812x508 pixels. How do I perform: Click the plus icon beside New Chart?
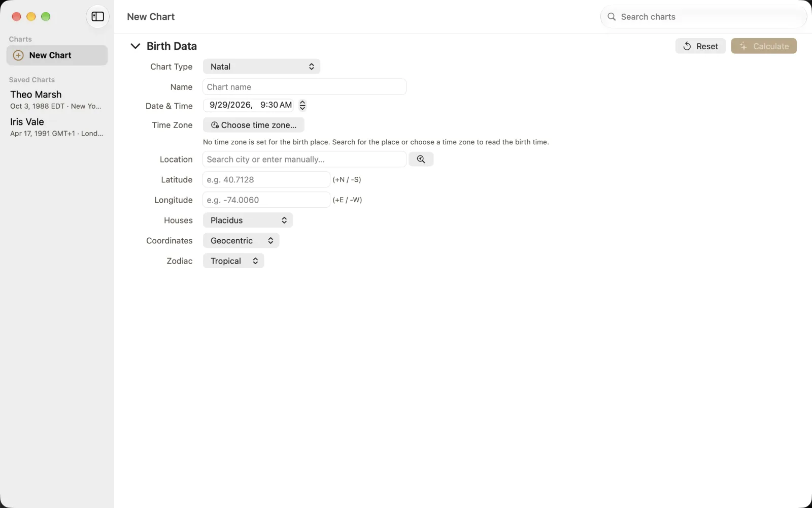click(18, 55)
